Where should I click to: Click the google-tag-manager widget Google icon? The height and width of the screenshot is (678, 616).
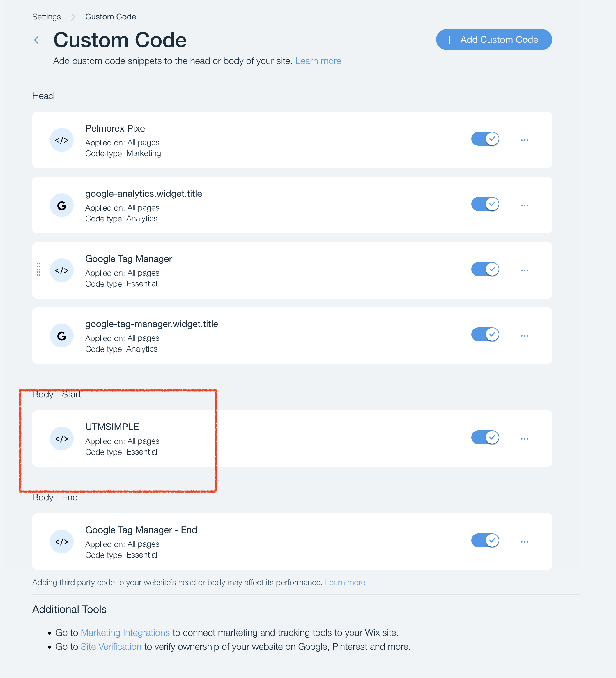click(x=61, y=336)
